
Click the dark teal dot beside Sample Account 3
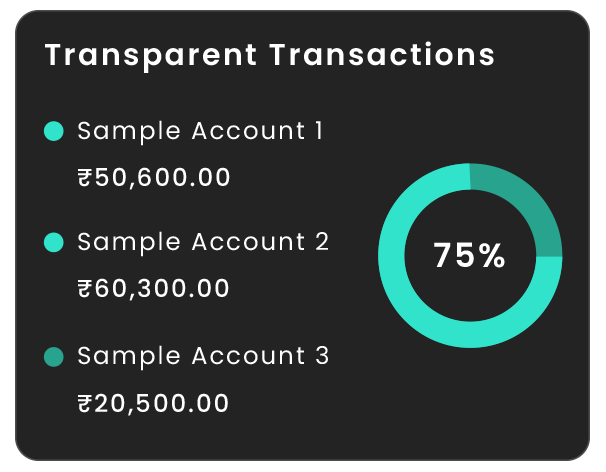(x=55, y=356)
